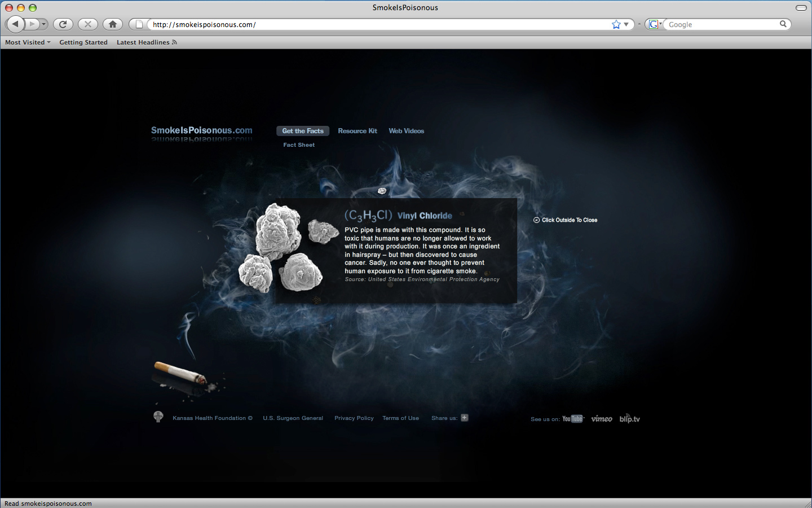Viewport: 812px width, 508px height.
Task: Click the vinyl chloride particle image
Action: tap(288, 247)
